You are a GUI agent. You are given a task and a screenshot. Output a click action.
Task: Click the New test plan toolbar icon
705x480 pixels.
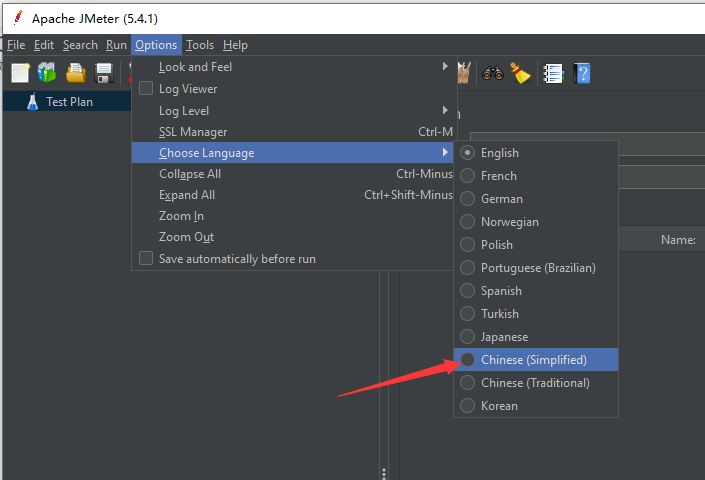click(x=20, y=73)
